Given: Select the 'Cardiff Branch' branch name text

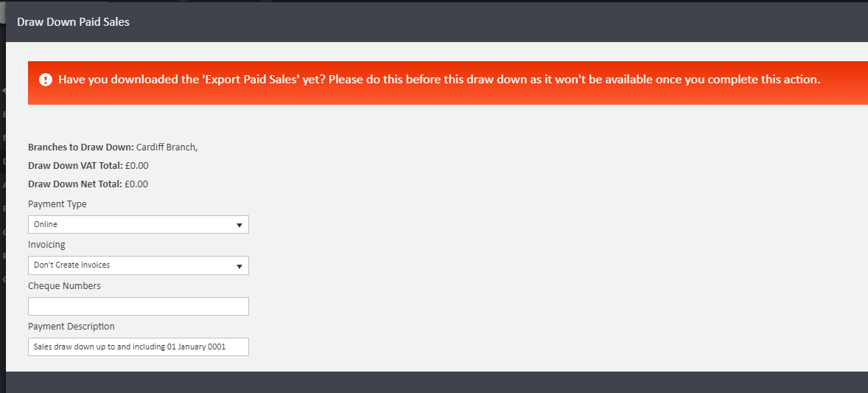Looking at the screenshot, I should click(x=166, y=147).
